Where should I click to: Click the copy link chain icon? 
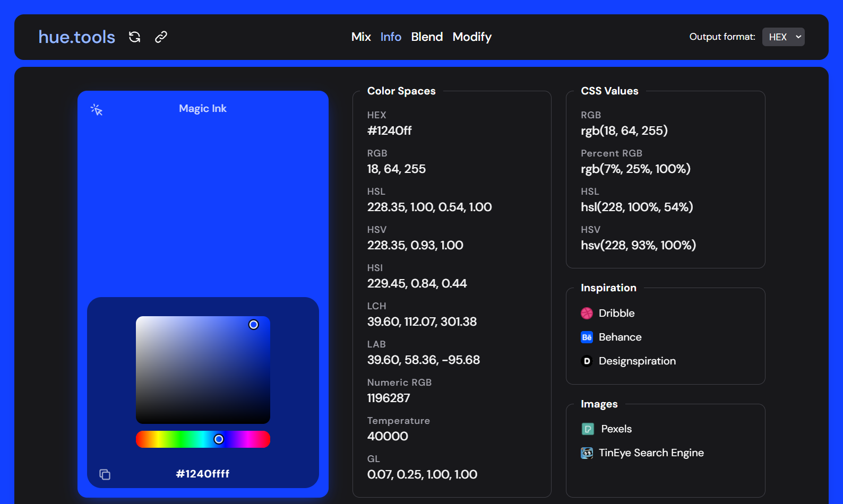161,37
